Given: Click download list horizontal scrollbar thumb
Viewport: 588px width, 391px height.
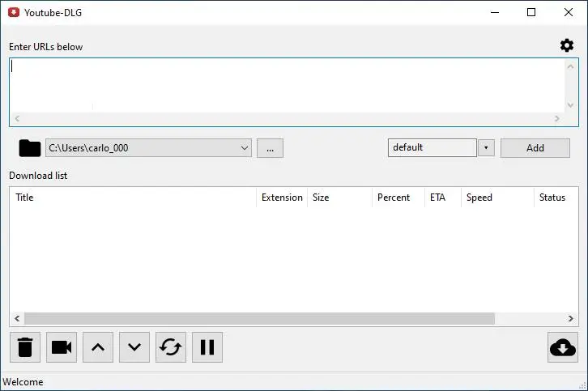Looking at the screenshot, I should 259,319.
